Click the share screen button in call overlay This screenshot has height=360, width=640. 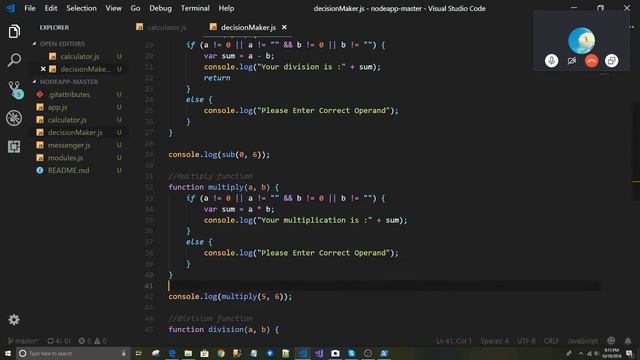[611, 61]
